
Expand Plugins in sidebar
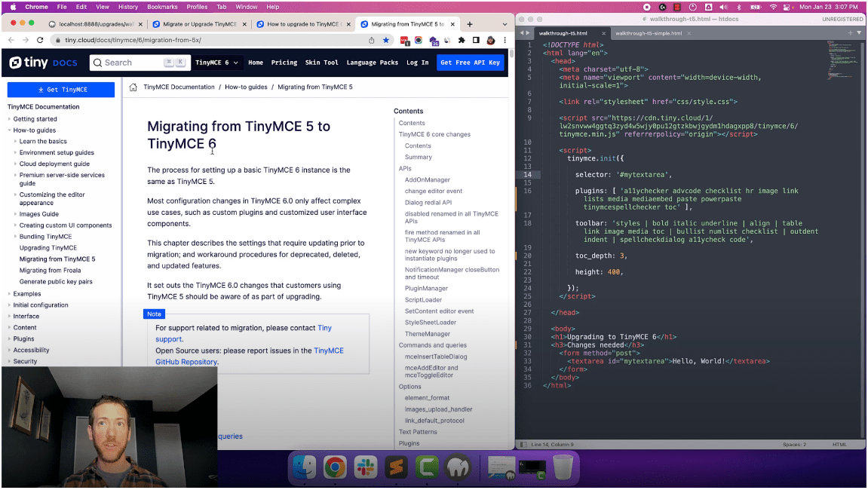(x=9, y=338)
